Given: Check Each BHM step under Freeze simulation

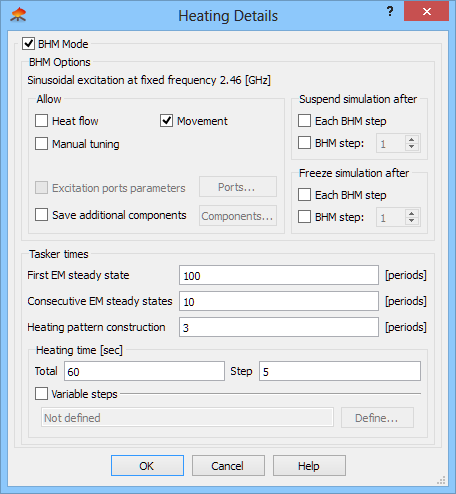Looking at the screenshot, I should coord(304,195).
